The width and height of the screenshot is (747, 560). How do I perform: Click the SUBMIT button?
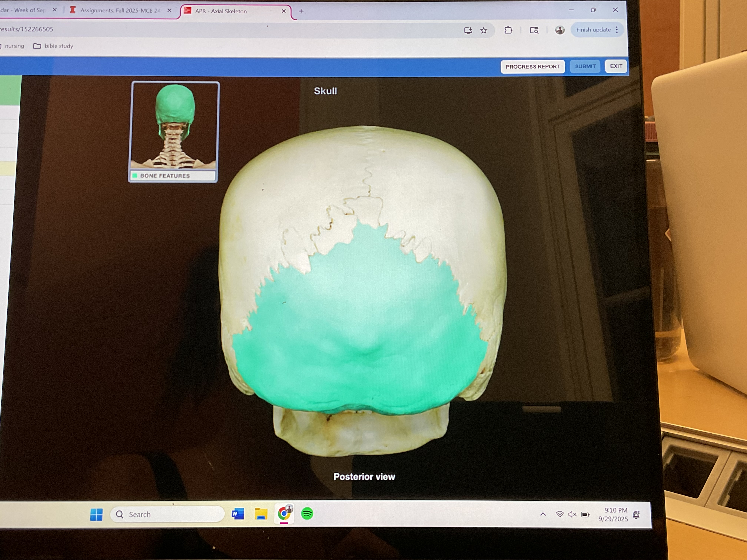click(x=585, y=66)
